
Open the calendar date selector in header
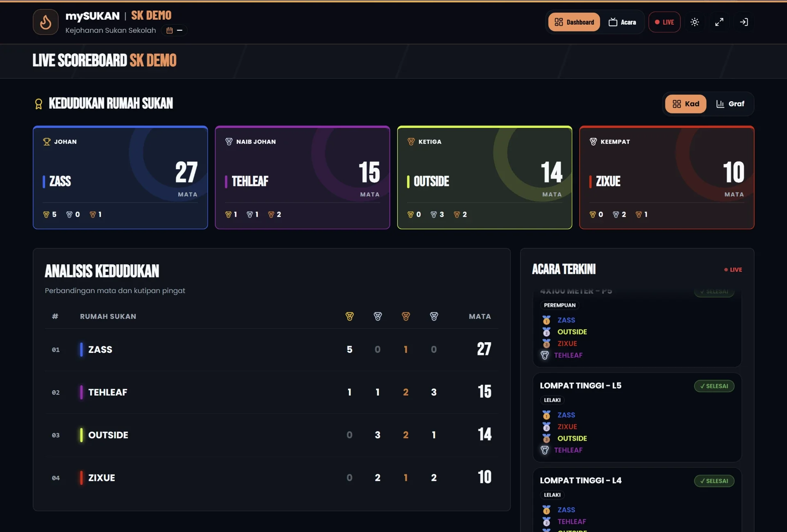tap(174, 30)
